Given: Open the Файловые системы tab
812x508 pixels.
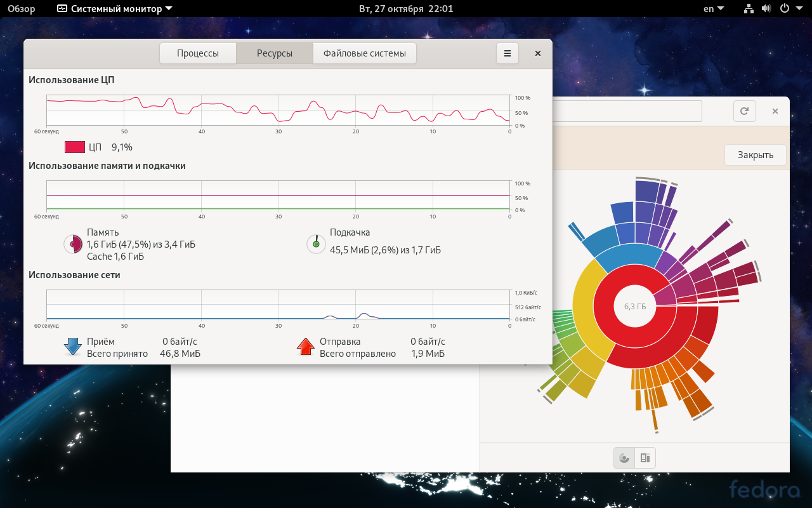Looking at the screenshot, I should (x=364, y=53).
